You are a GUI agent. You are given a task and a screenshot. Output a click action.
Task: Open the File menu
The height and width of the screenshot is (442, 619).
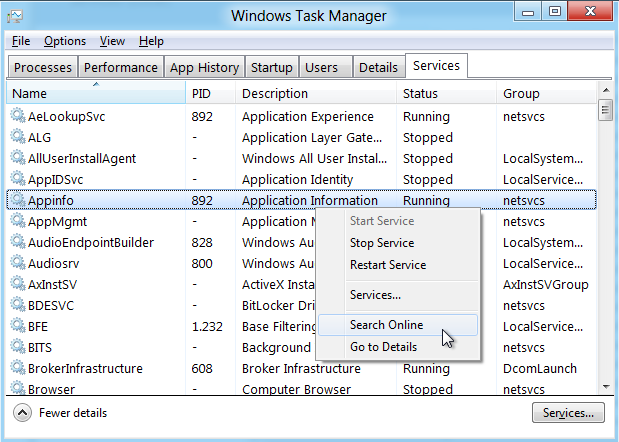(21, 41)
